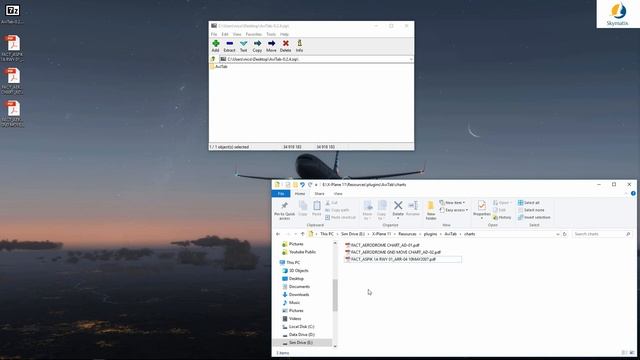Open Data Drive (D:) in Explorer sidebar
The width and height of the screenshot is (640, 360).
click(x=298, y=335)
